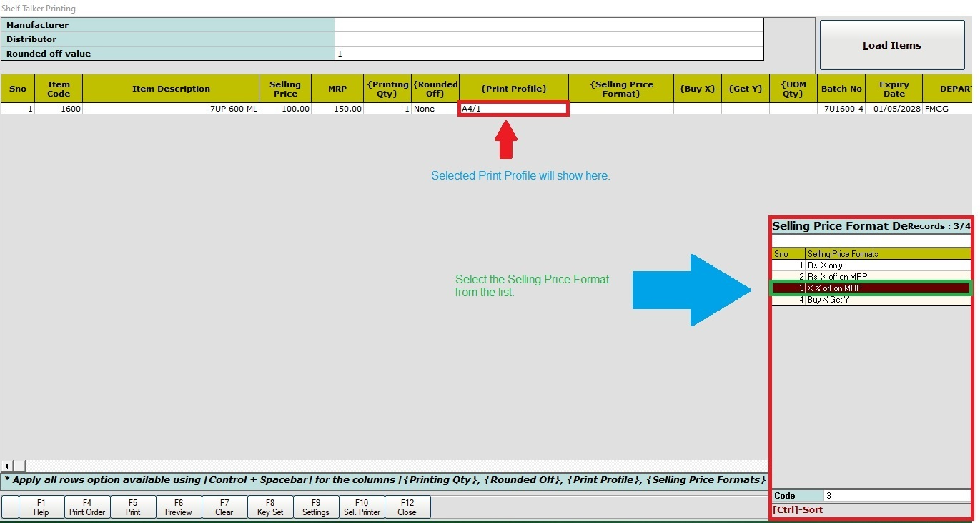
Task: Click the MRP column header
Action: [x=337, y=89]
